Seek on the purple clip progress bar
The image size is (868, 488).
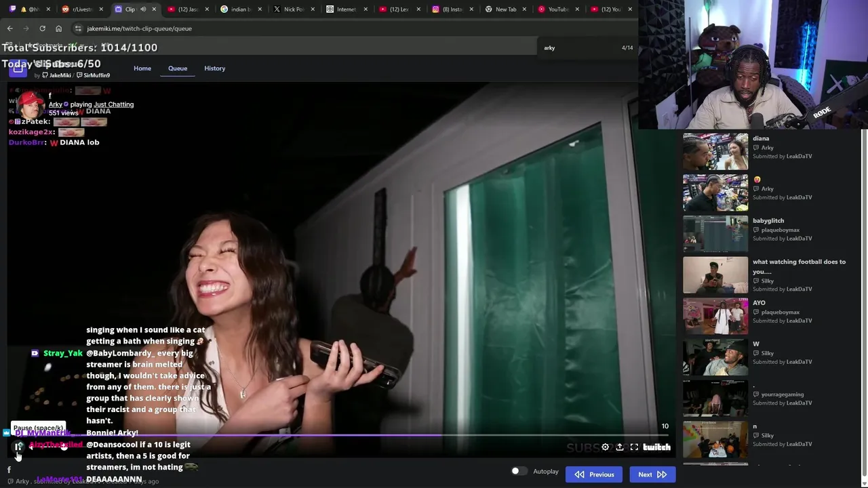[x=339, y=436]
